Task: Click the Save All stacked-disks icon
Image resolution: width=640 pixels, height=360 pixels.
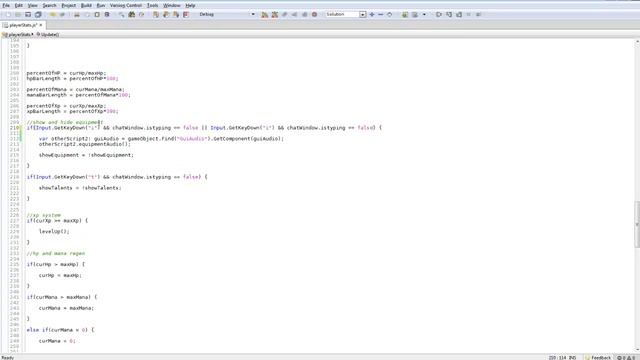Action: (x=38, y=15)
